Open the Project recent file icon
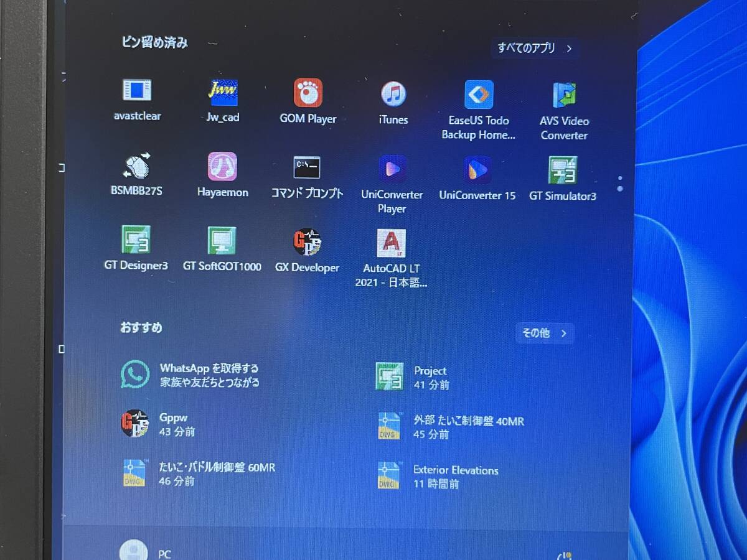 [390, 376]
